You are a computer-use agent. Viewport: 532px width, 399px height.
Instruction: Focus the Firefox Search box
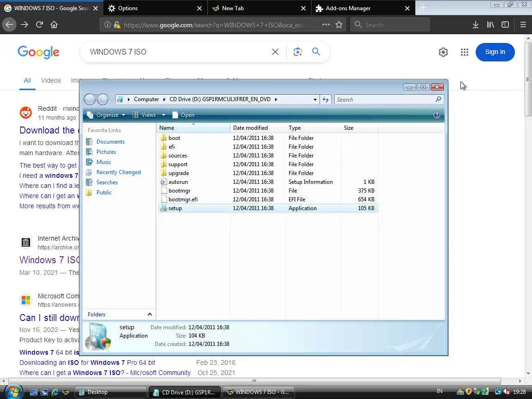[x=390, y=24]
